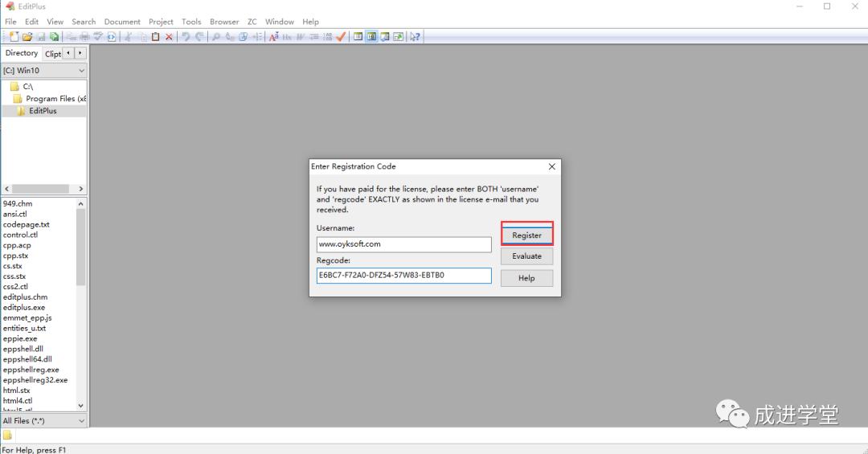Click the red X Delete icon
868x454 pixels.
pyautogui.click(x=169, y=36)
